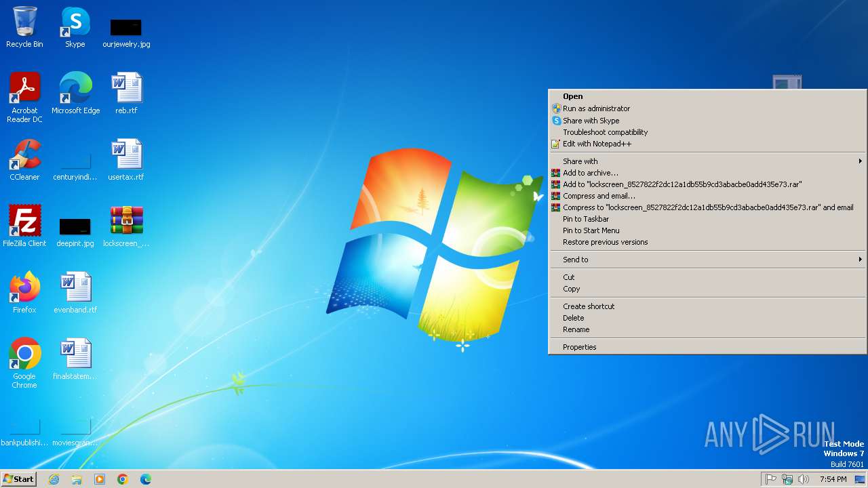Choose Share with Skype

click(x=707, y=121)
